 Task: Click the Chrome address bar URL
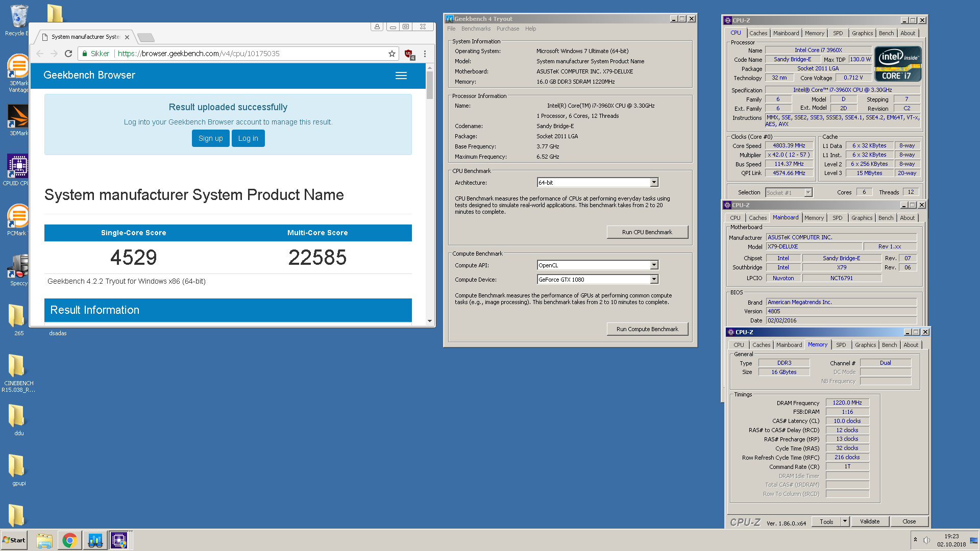[x=199, y=54]
